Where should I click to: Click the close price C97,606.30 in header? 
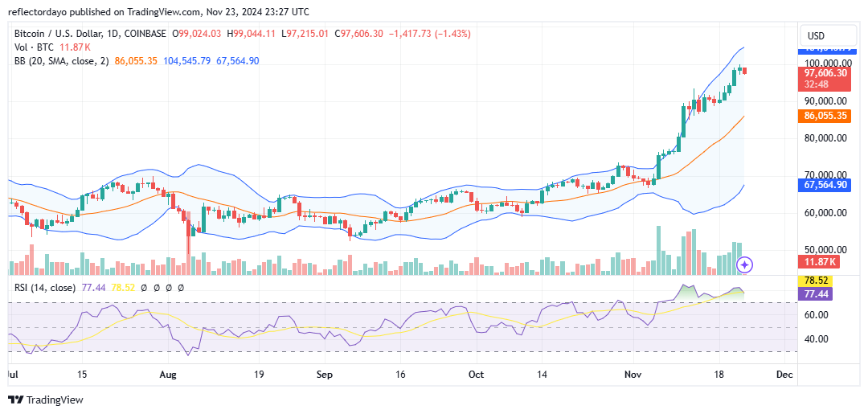pos(360,34)
